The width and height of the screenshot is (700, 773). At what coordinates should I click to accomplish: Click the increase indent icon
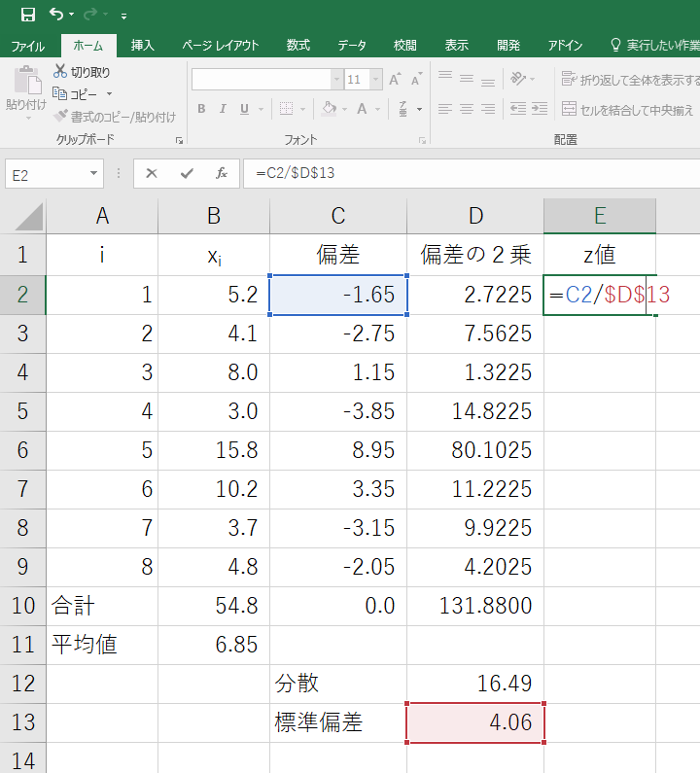540,109
